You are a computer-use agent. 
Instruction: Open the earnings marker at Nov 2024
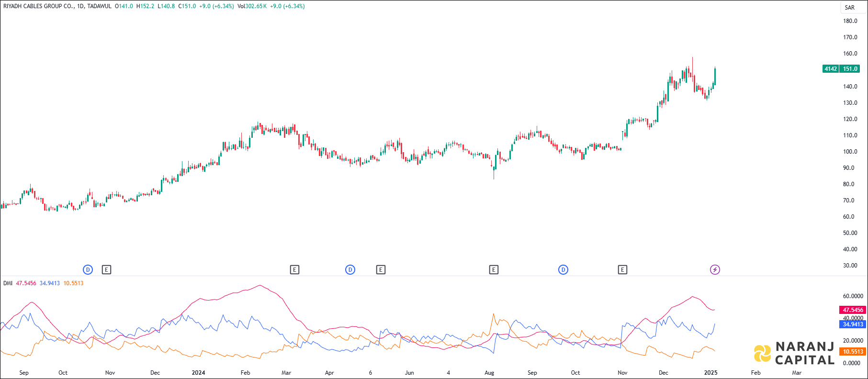(x=622, y=270)
